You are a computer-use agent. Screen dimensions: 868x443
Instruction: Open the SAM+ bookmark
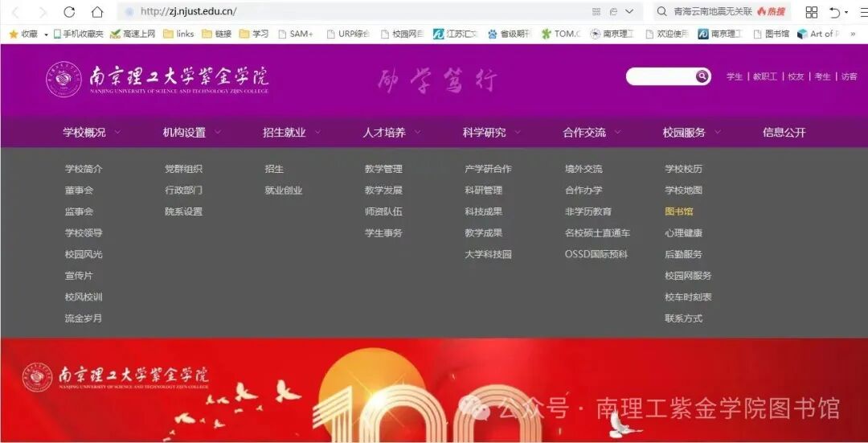pos(296,34)
